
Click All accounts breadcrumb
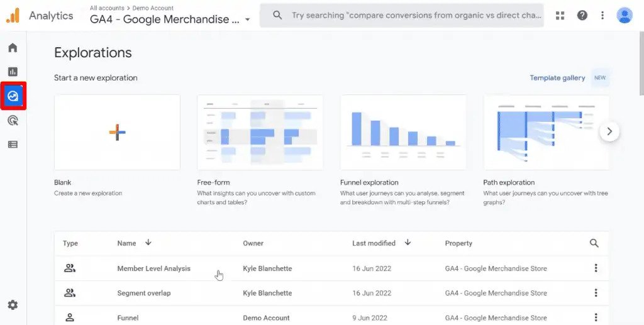coord(107,8)
